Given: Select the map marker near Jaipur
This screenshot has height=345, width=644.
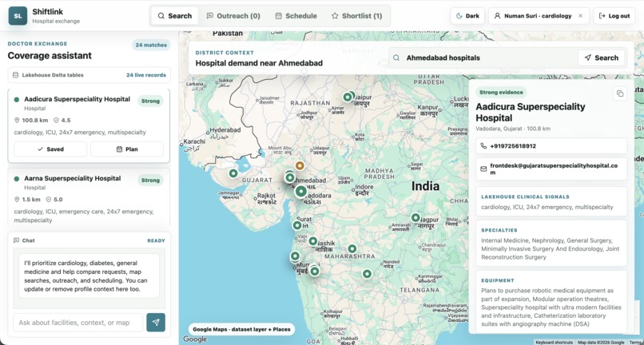Looking at the screenshot, I should (348, 97).
